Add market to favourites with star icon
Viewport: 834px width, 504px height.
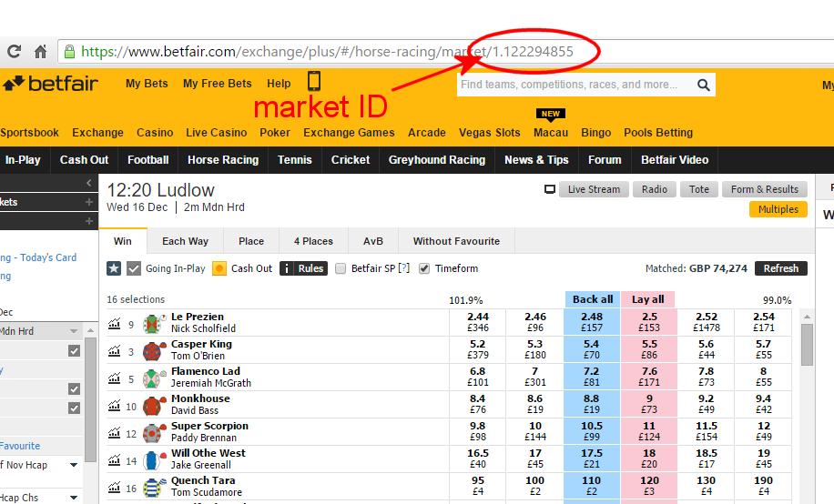(114, 268)
